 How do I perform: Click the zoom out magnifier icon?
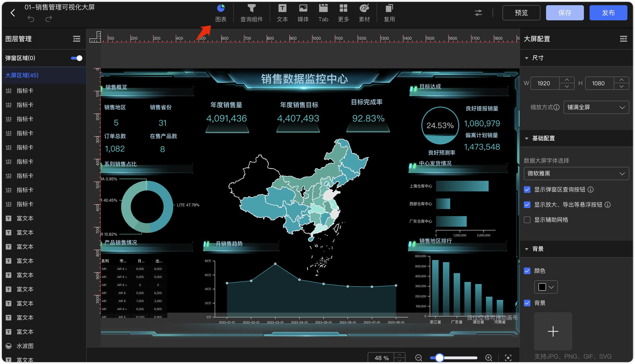419,358
